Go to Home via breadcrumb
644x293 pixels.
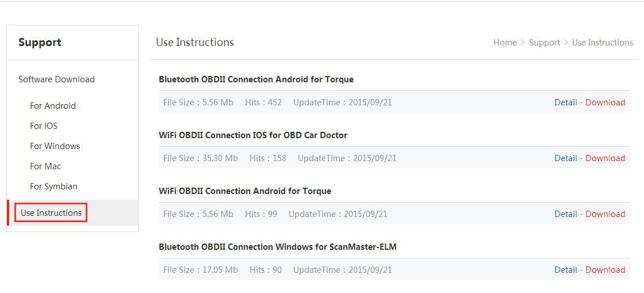pos(505,43)
